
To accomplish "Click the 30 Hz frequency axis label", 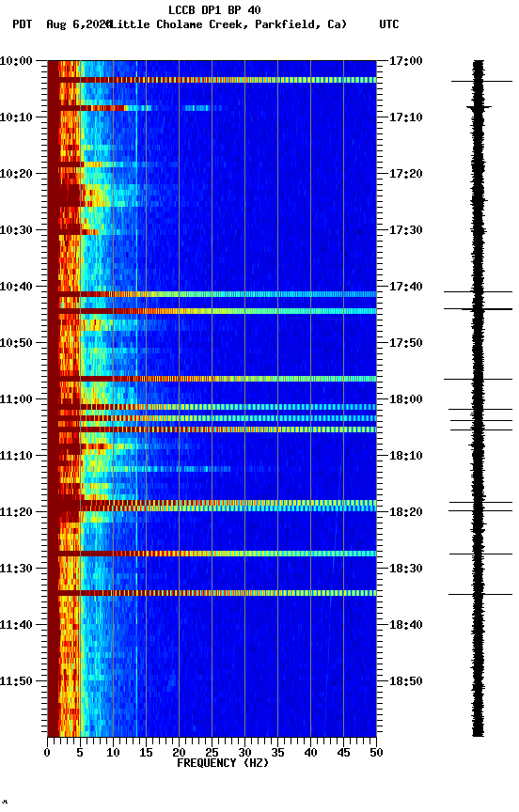I will [244, 754].
